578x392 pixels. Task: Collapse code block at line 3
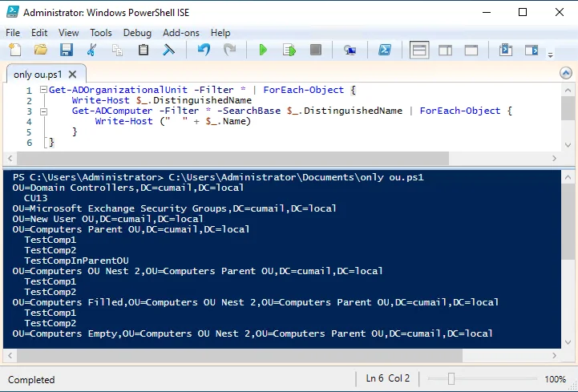tap(43, 111)
